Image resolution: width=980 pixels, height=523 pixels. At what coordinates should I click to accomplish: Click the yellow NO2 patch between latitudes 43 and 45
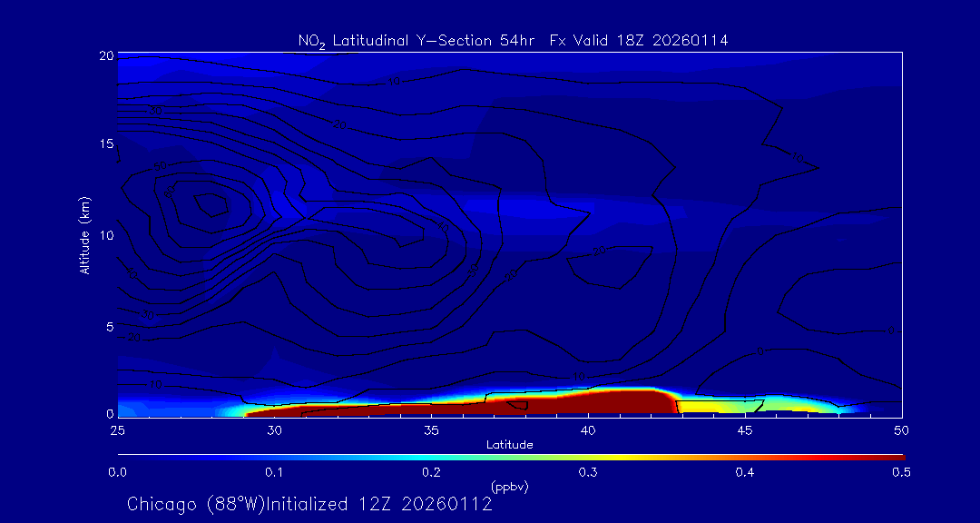[x=712, y=408]
